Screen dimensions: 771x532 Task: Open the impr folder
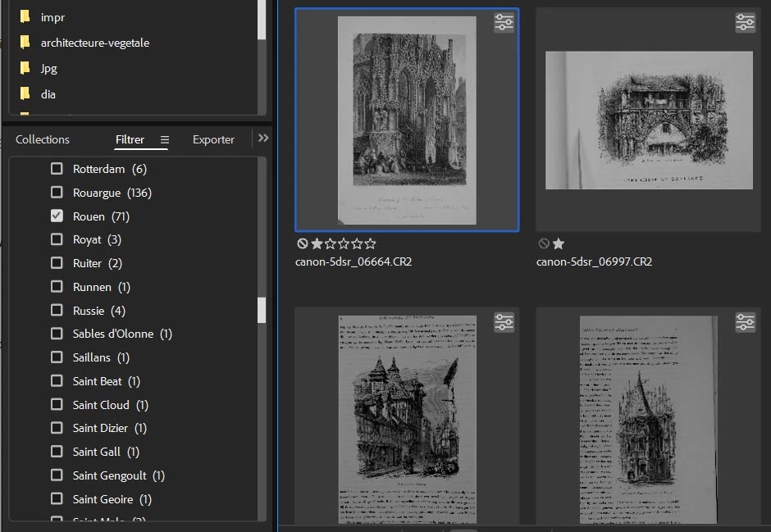tap(52, 18)
